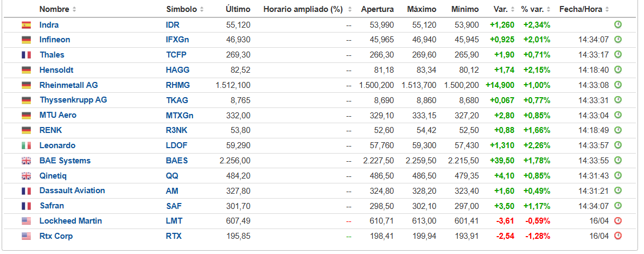Click the green clock icon in Indra row
The height and width of the screenshot is (254, 644).
[618, 24]
